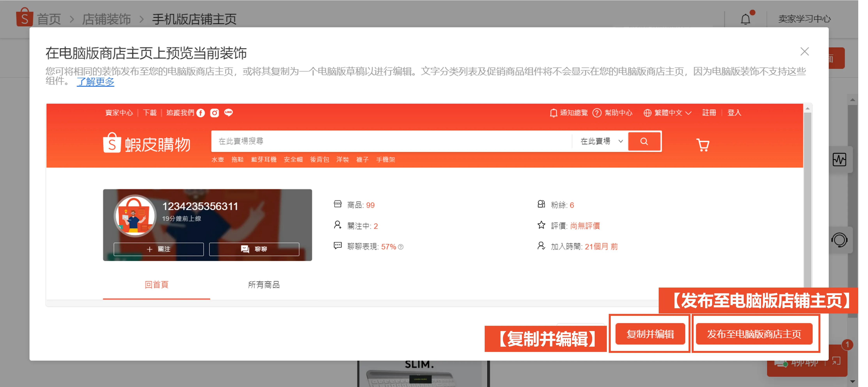Open the Facebook icon under 追蹤我們

[201, 113]
